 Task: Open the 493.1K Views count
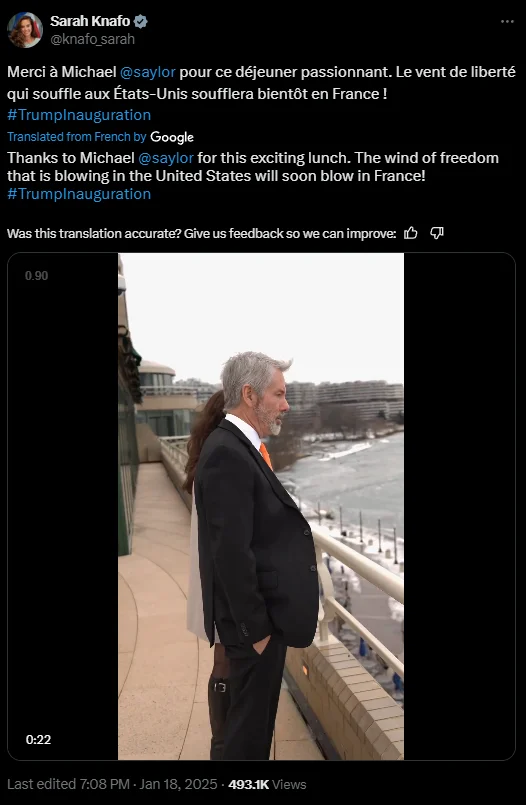coord(267,784)
